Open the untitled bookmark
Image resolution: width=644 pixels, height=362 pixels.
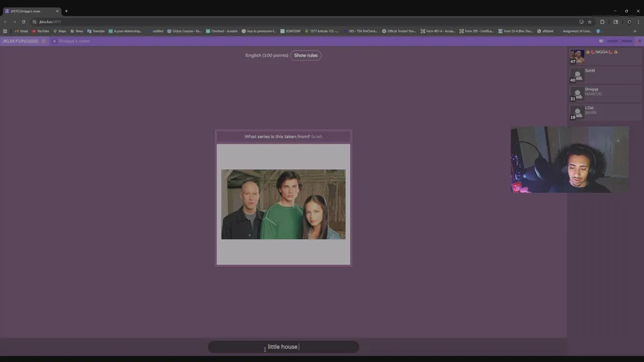[155, 31]
